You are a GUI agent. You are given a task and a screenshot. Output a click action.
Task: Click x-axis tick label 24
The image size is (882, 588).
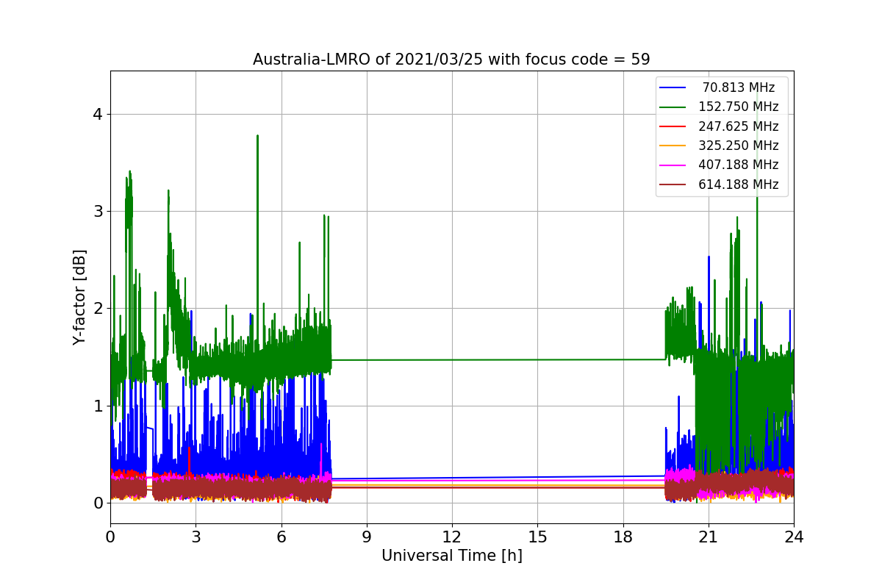(x=794, y=537)
